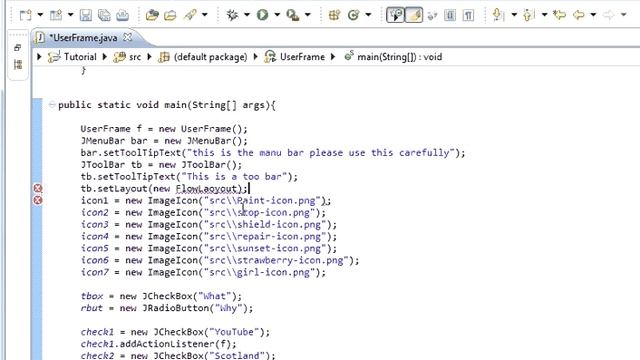Click the New Java Package icon
Image resolution: width=640 pixels, height=360 pixels.
click(x=334, y=15)
